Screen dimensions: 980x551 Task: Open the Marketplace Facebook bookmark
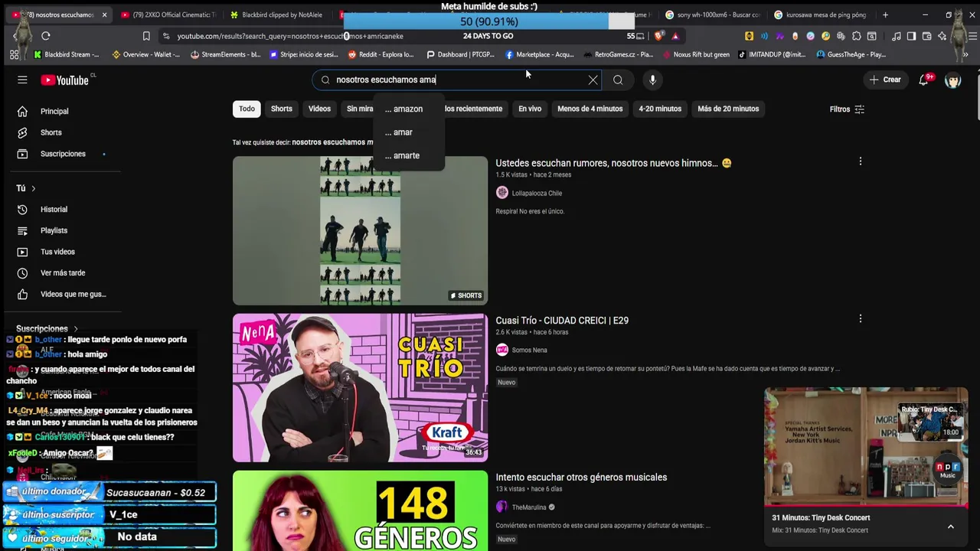click(x=539, y=54)
